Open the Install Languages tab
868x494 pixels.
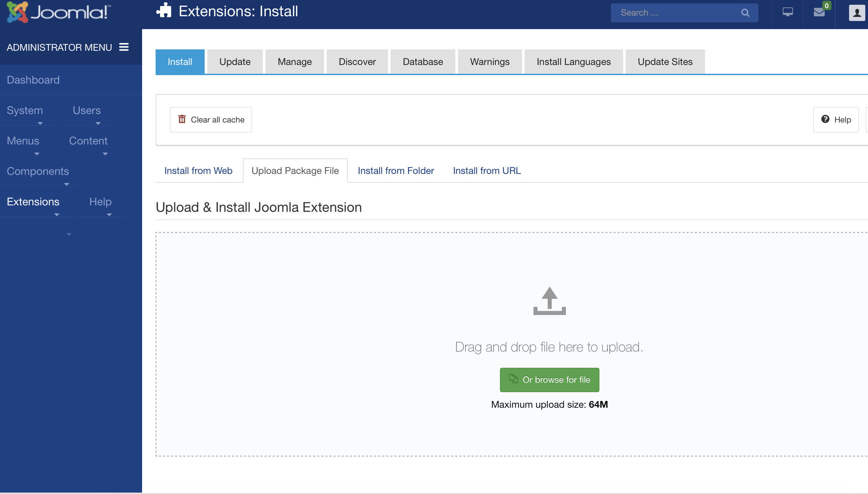pyautogui.click(x=573, y=62)
